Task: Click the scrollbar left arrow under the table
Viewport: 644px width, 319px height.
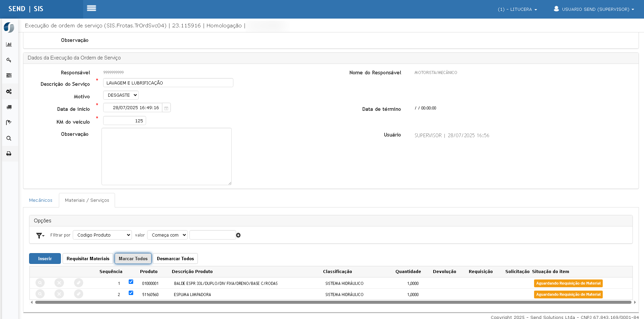Action: click(32, 302)
